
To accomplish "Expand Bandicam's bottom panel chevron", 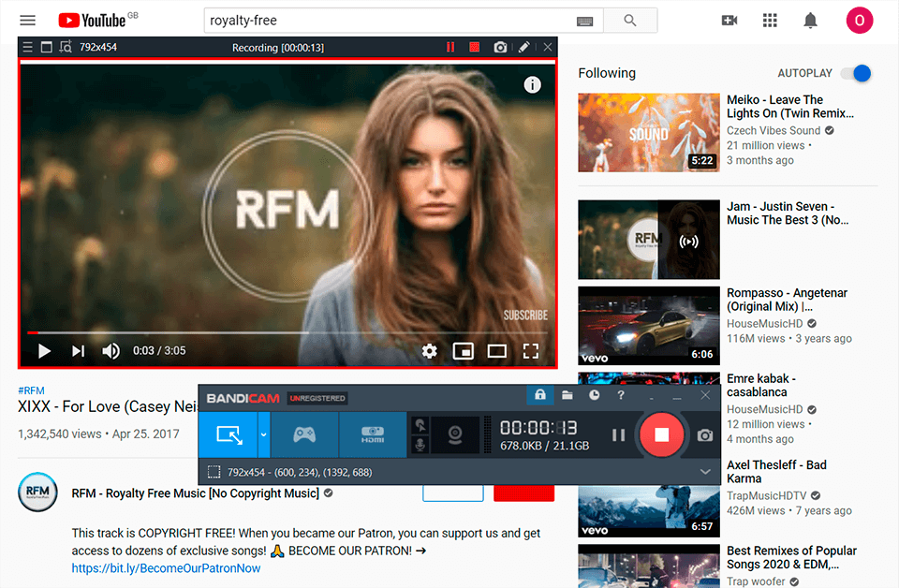I will pos(704,471).
